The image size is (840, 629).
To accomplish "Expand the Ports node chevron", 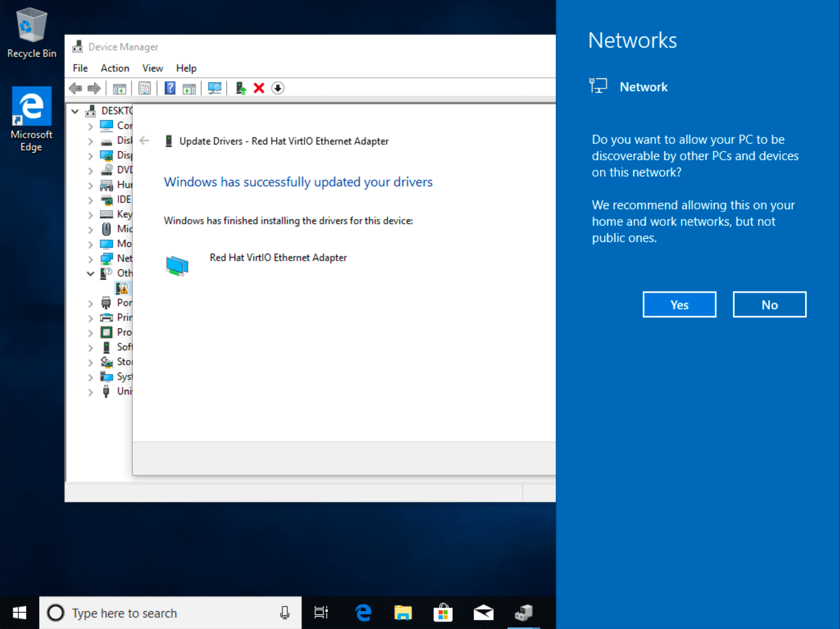I will click(90, 303).
